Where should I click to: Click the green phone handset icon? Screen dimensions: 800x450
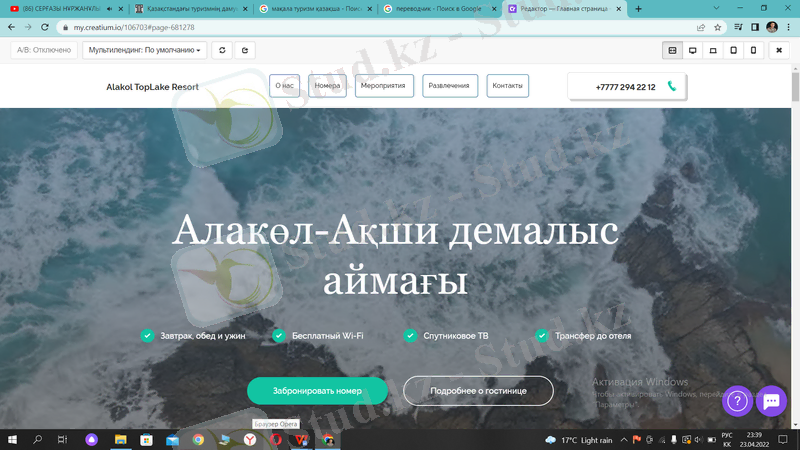(x=672, y=86)
